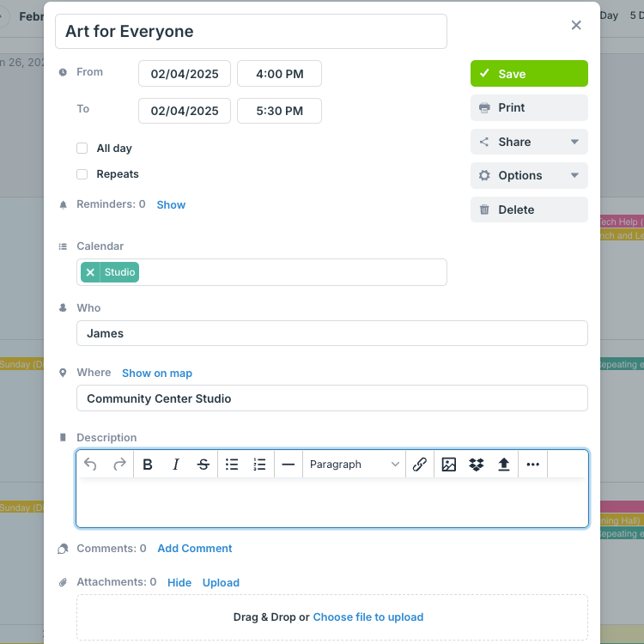Change the From date field
Viewport: 644px width, 644px height.
[185, 74]
